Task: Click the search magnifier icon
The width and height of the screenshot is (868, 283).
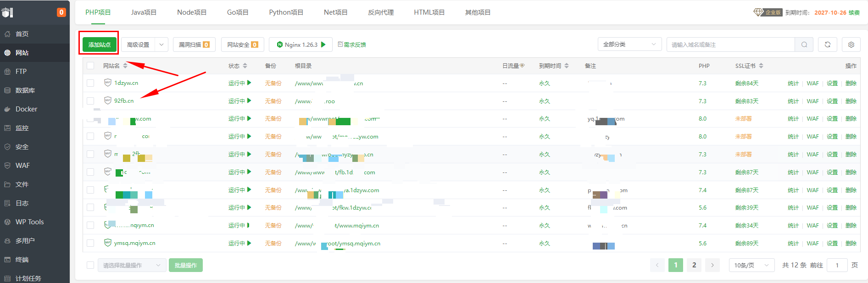Action: click(x=804, y=44)
